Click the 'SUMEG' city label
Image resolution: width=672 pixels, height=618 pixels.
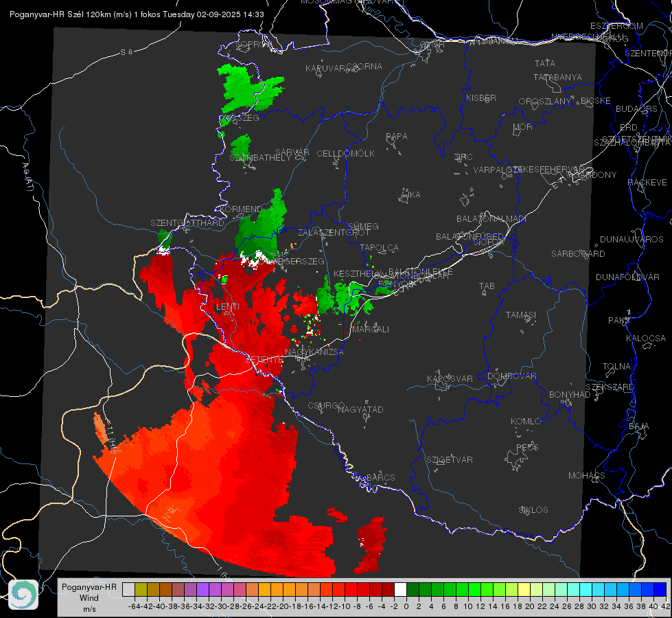point(363,227)
